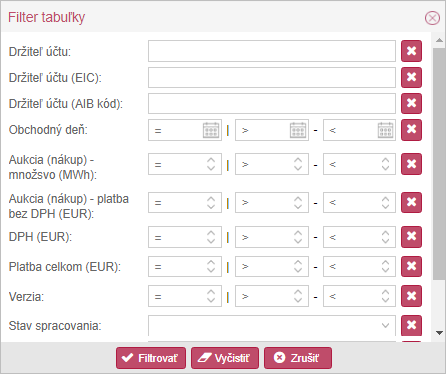The image size is (446, 379).
Task: Clear the Držiteľ účtu filter field
Action: click(411, 51)
